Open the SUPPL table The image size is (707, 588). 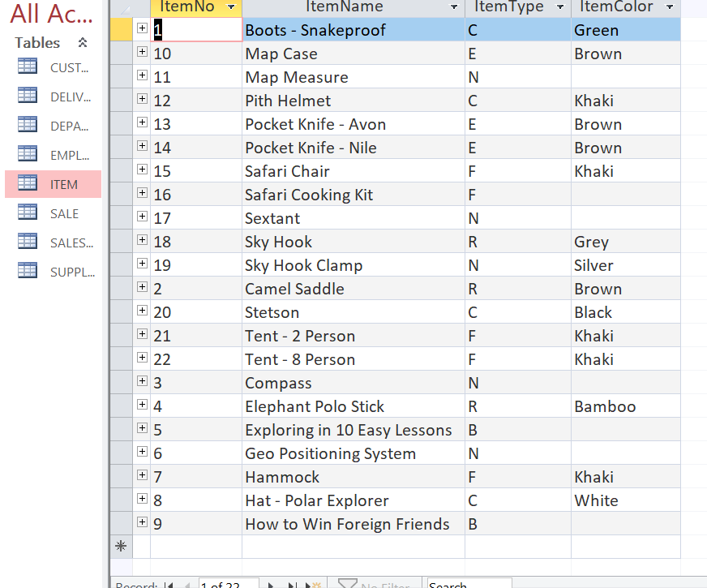pyautogui.click(x=65, y=272)
